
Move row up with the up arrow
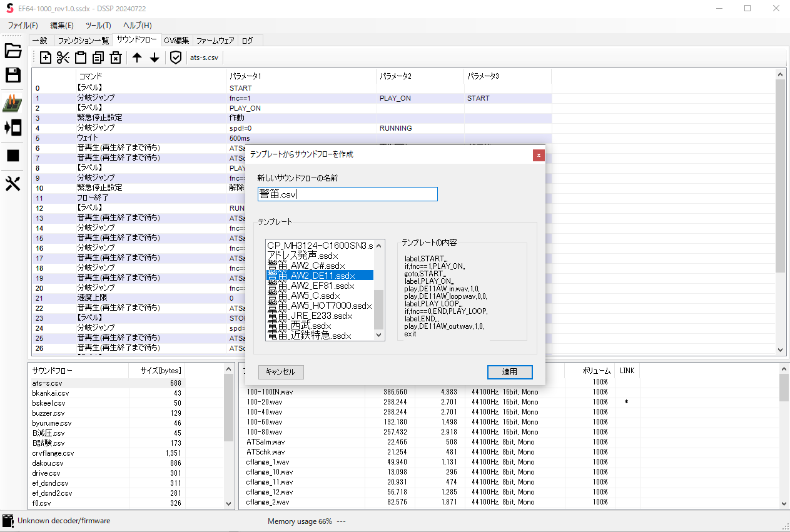[x=137, y=58]
